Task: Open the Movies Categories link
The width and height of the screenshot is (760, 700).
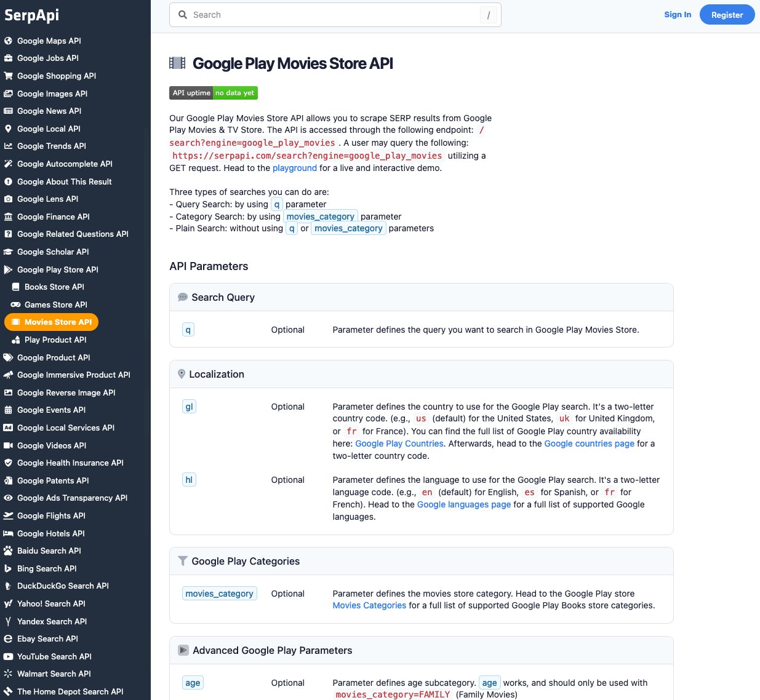Action: (x=369, y=605)
